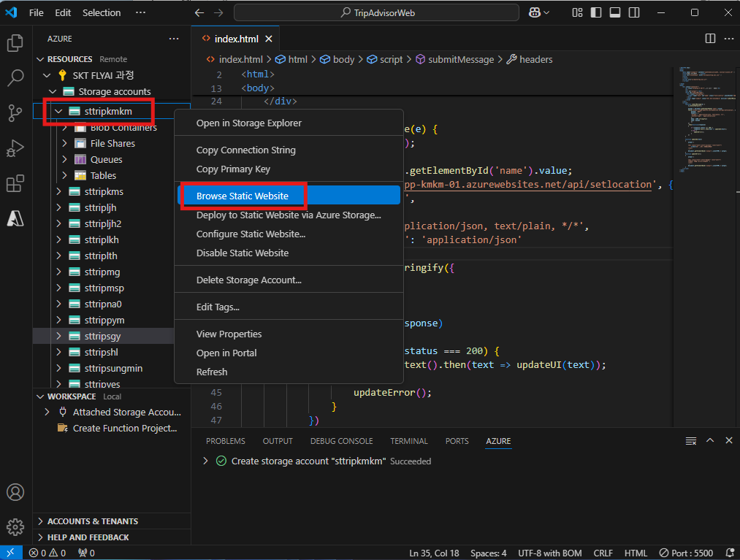Go forward with the navigation arrow

[218, 12]
